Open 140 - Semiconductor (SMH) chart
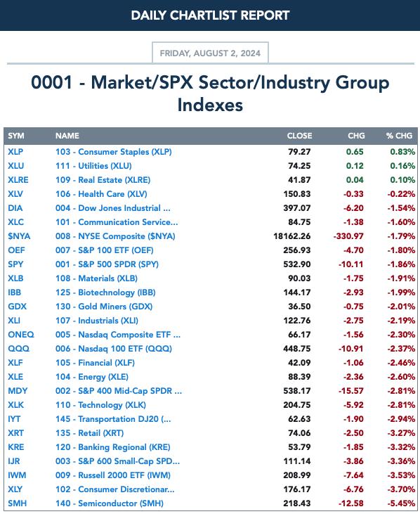This screenshot has height=514, width=420. click(110, 503)
